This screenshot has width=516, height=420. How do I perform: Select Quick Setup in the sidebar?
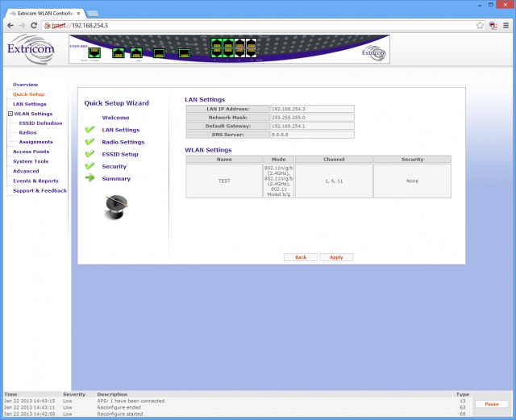pyautogui.click(x=29, y=94)
